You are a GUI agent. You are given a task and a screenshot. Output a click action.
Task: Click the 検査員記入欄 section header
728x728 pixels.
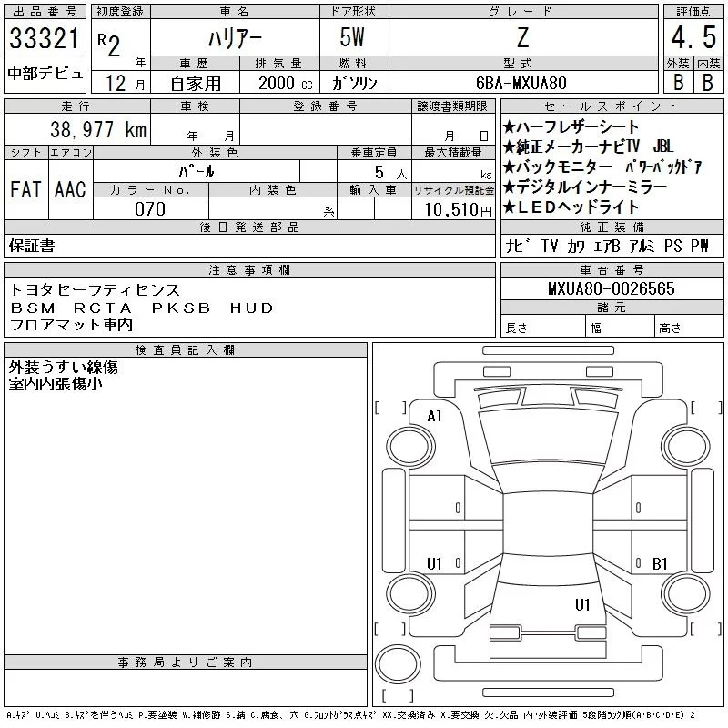[186, 350]
